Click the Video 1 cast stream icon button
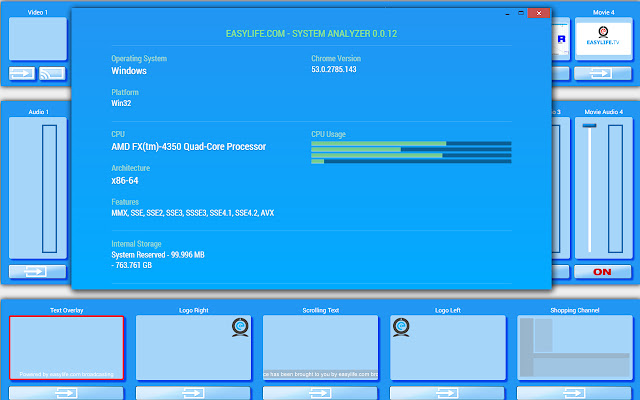Viewport: 640px width, 400px height. click(52, 73)
